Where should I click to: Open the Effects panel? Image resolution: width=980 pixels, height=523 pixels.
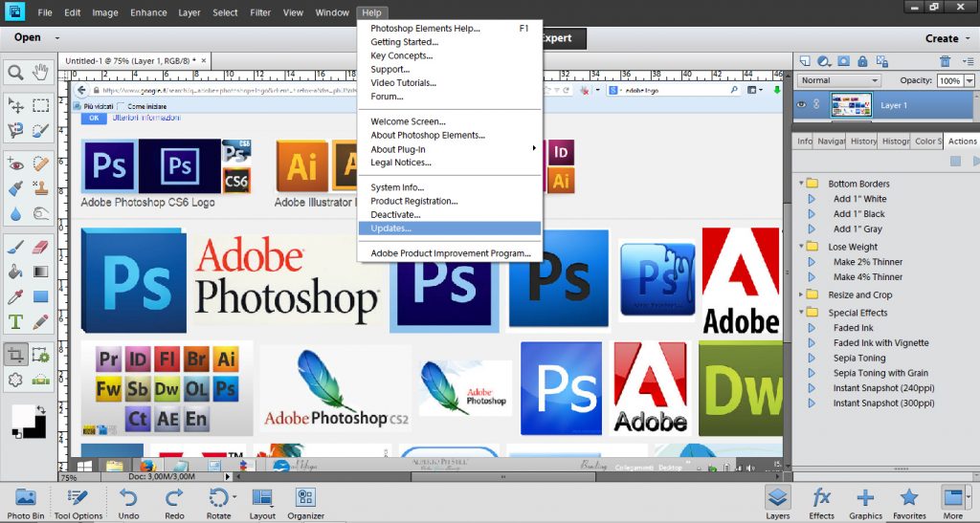click(821, 504)
